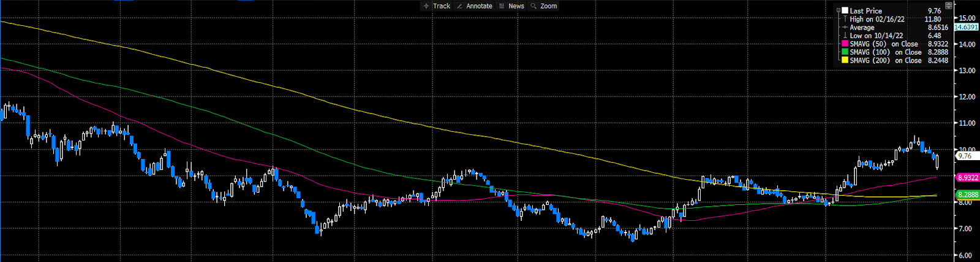Collapse the Last Price legend tree
Image resolution: width=980 pixels, height=262 pixels.
(x=838, y=10)
